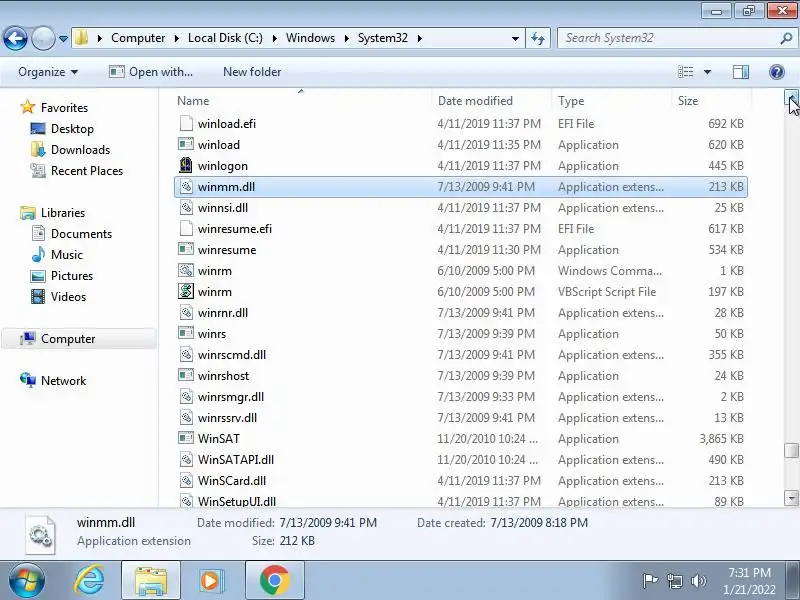Open Google Chrome from the taskbar
This screenshot has height=600, width=800.
point(274,581)
